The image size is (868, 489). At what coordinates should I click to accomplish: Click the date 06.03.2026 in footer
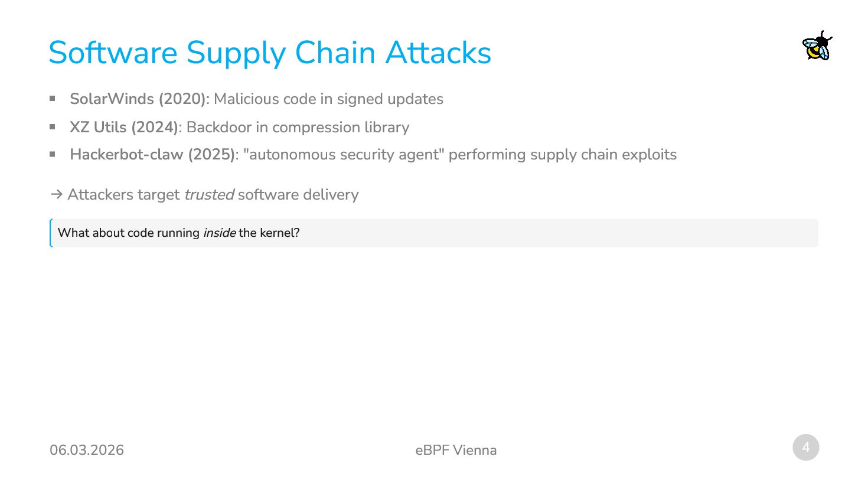pyautogui.click(x=87, y=450)
